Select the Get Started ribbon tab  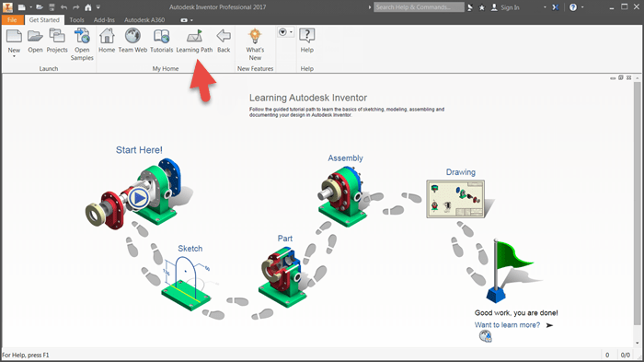tap(44, 19)
